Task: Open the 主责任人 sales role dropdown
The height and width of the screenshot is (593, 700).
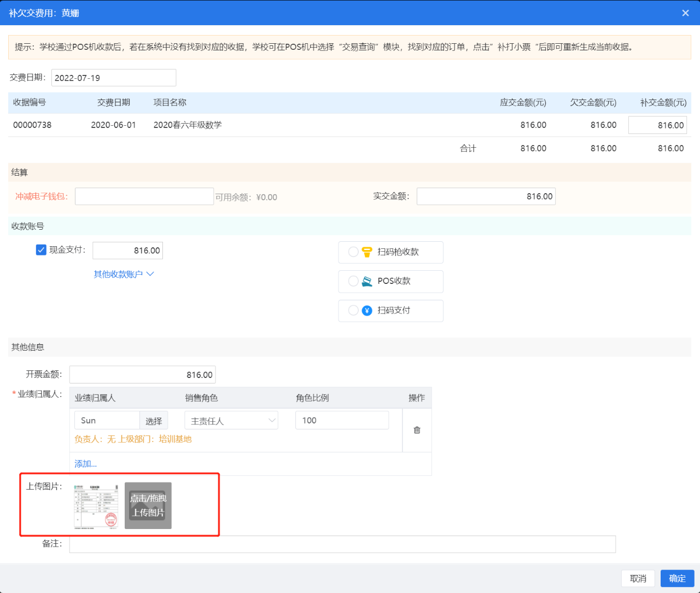Action: (x=231, y=421)
